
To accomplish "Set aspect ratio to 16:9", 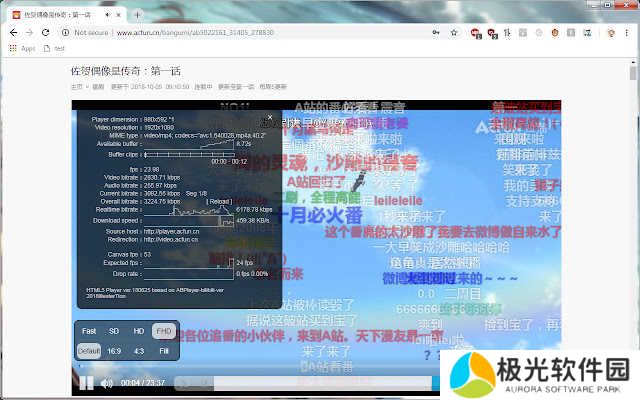I will (115, 351).
